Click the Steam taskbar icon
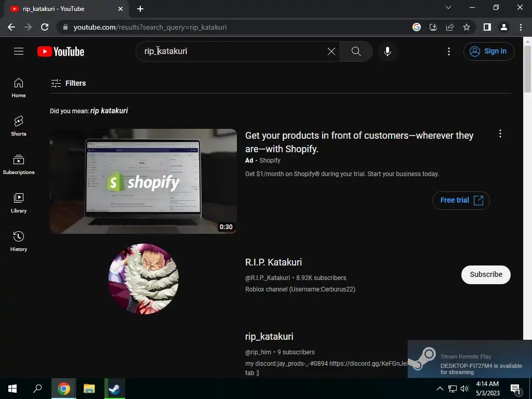 (115, 389)
